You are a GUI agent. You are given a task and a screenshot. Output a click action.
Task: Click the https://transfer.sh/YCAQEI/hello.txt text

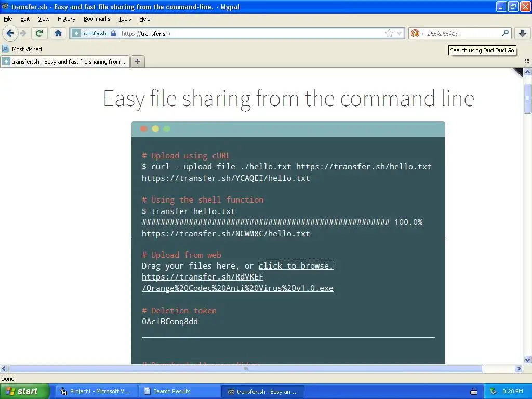point(225,178)
